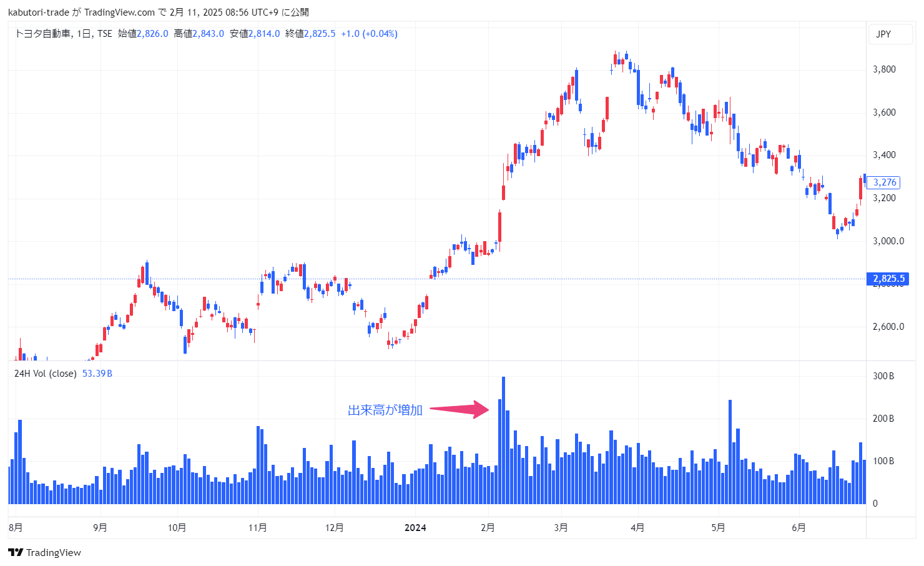Click the tallest volume bar in early February

point(503,440)
